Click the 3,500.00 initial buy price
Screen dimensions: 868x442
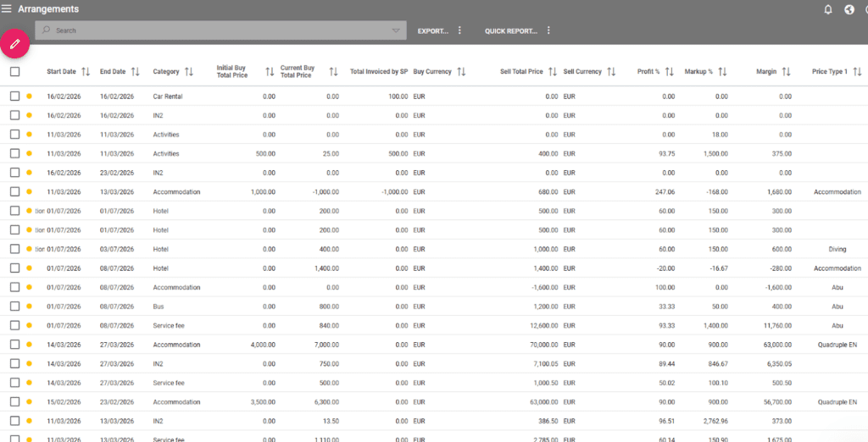(x=263, y=401)
